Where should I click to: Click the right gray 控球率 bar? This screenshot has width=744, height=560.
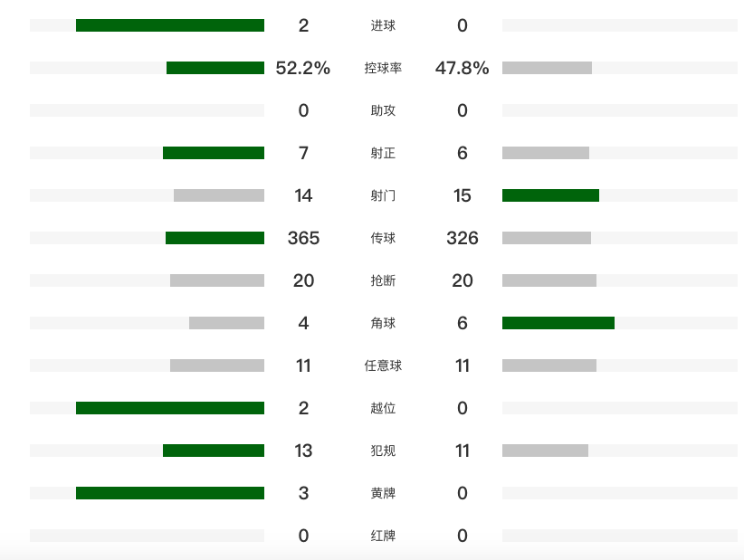tap(547, 68)
